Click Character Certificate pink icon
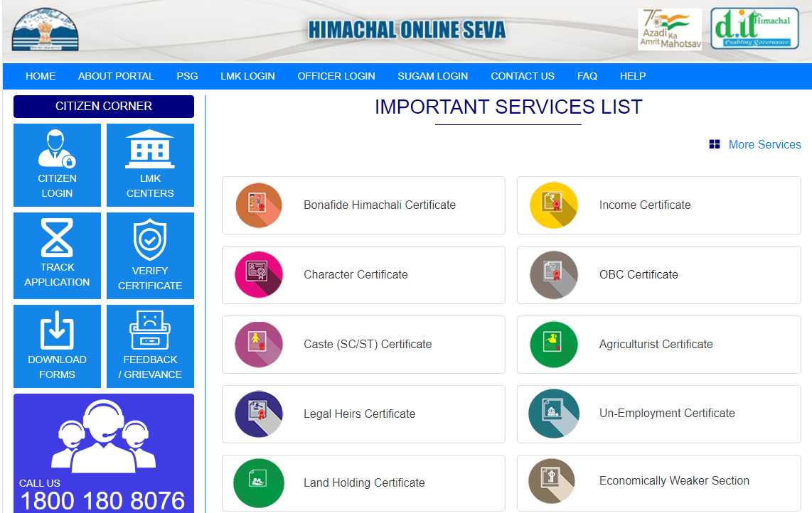Image resolution: width=812 pixels, height=513 pixels. click(x=259, y=275)
